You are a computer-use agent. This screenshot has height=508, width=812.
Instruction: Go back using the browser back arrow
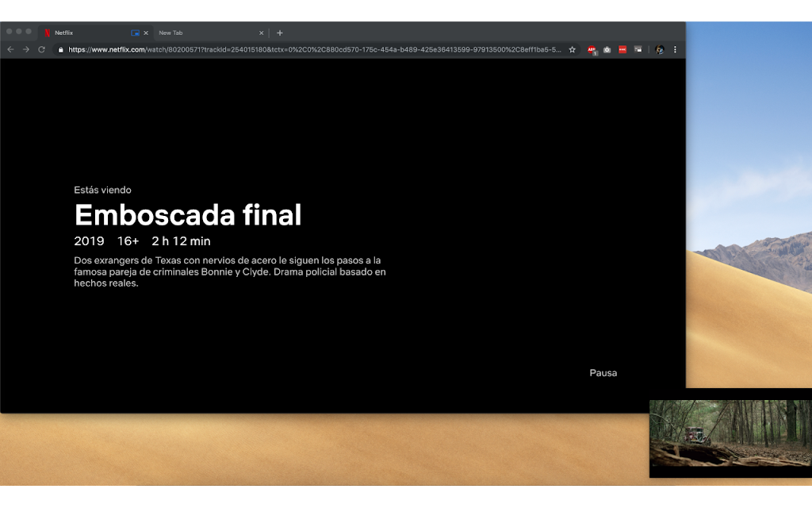(x=10, y=50)
